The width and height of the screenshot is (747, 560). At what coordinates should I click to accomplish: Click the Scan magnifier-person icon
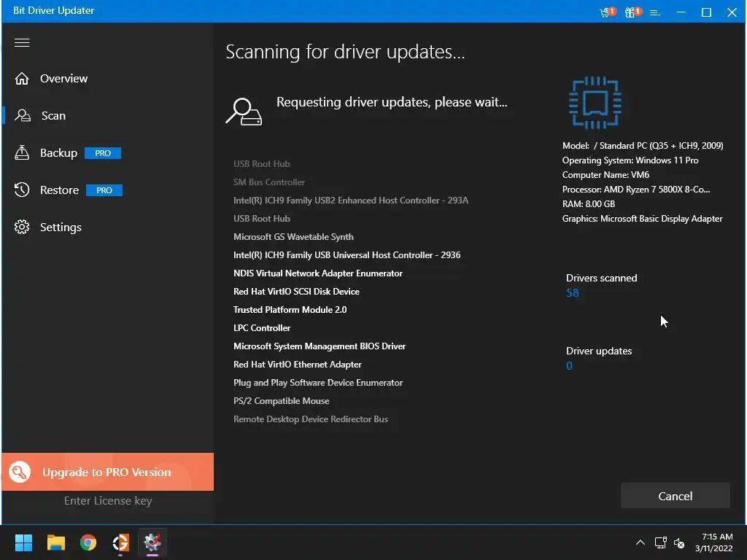pyautogui.click(x=23, y=116)
